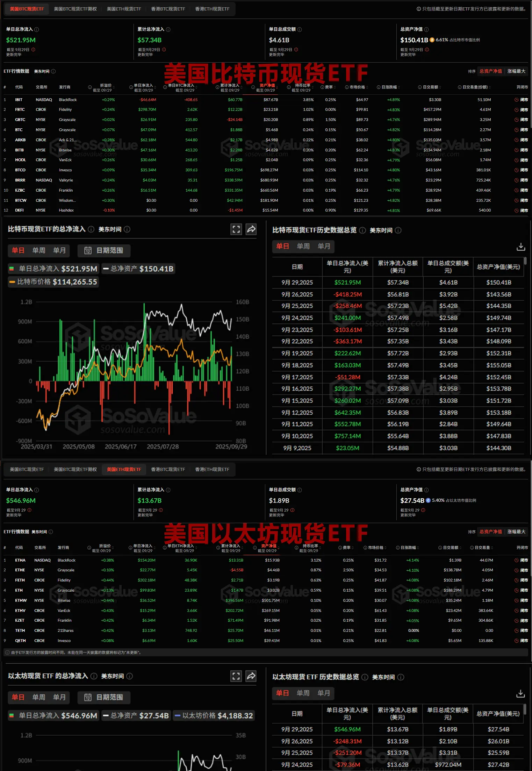Click the $757.14M cell for 9月 10,2025
This screenshot has height=771, width=532.
(x=347, y=436)
